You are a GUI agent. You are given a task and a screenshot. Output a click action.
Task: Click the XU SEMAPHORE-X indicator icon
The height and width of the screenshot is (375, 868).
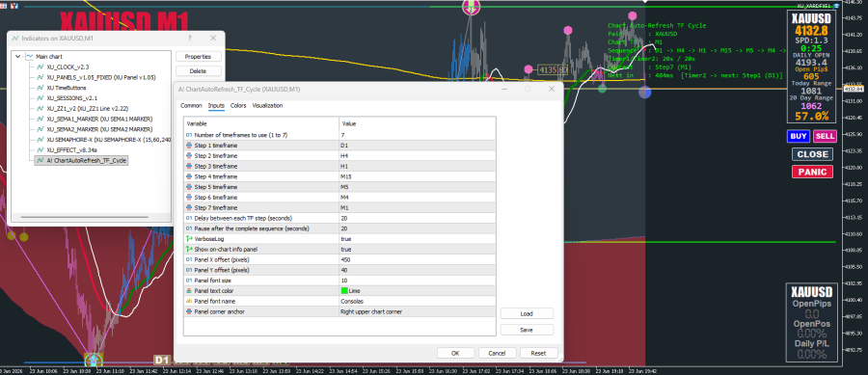click(x=40, y=140)
